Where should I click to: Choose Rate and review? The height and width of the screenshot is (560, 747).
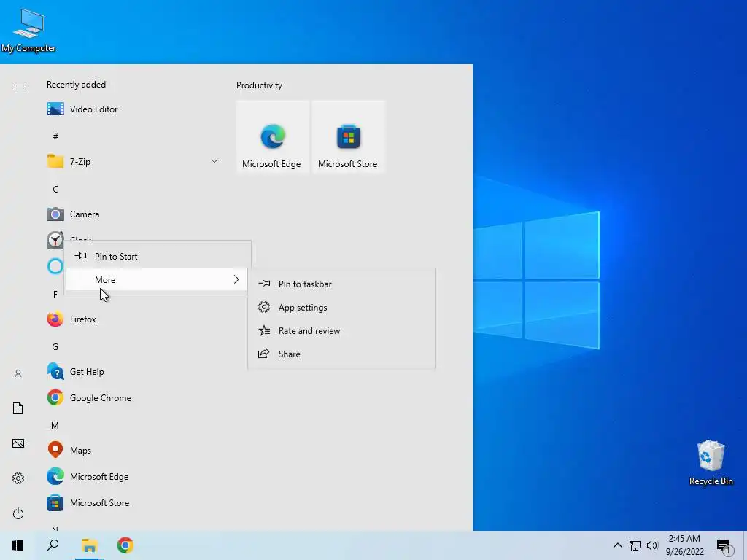pos(341,330)
